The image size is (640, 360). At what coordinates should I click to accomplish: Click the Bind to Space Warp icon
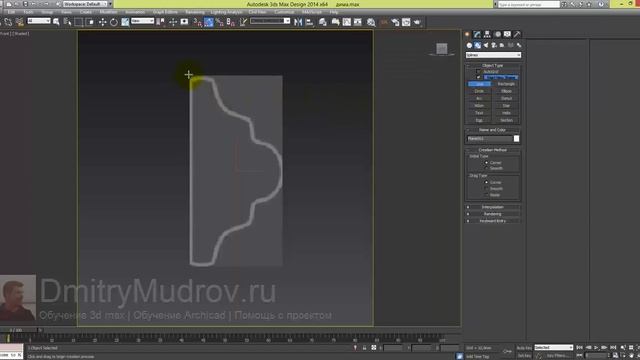coord(19,22)
